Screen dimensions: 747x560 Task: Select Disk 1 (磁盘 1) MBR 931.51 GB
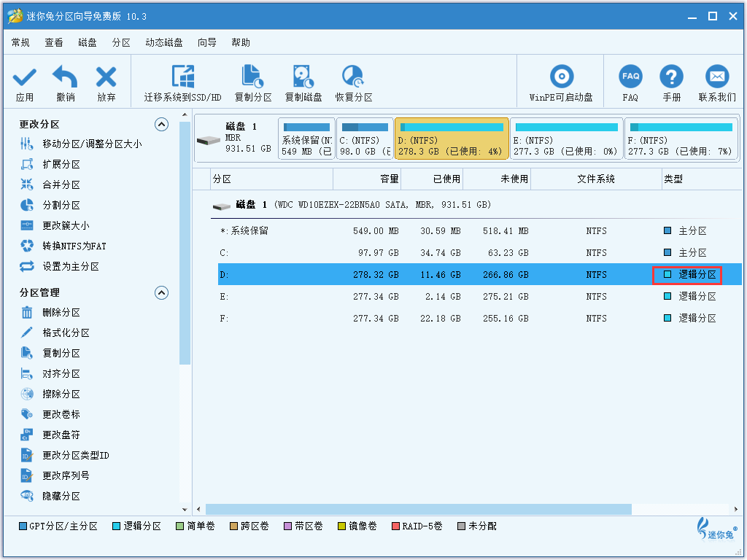(236, 139)
